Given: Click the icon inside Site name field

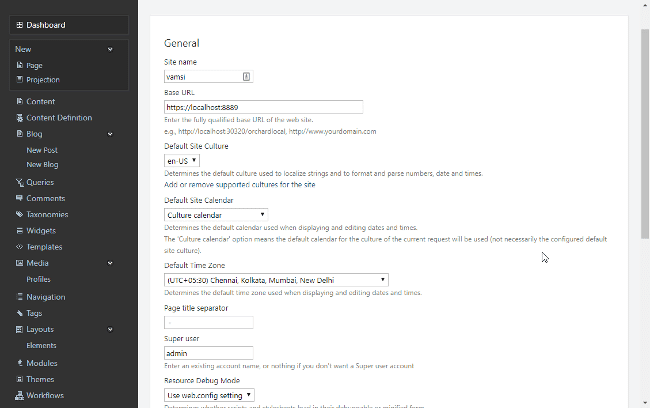Looking at the screenshot, I should (246, 76).
